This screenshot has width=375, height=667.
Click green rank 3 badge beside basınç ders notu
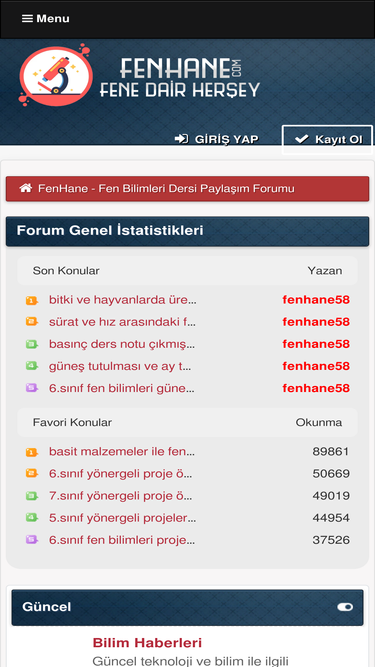click(x=31, y=344)
